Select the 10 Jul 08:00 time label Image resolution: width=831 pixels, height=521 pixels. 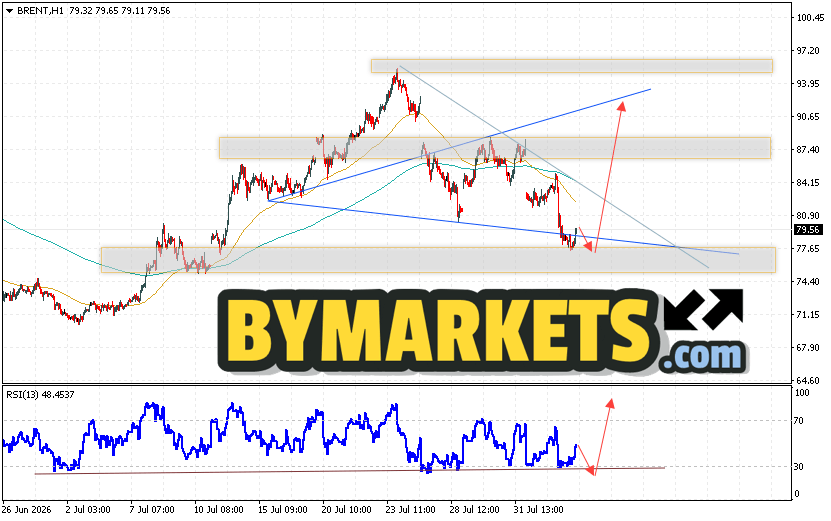[218, 510]
